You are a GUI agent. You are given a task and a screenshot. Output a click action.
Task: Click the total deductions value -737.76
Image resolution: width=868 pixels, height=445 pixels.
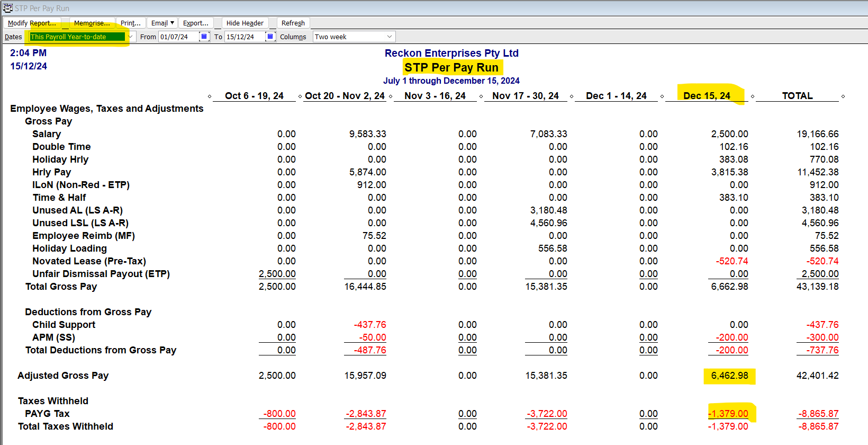(822, 350)
